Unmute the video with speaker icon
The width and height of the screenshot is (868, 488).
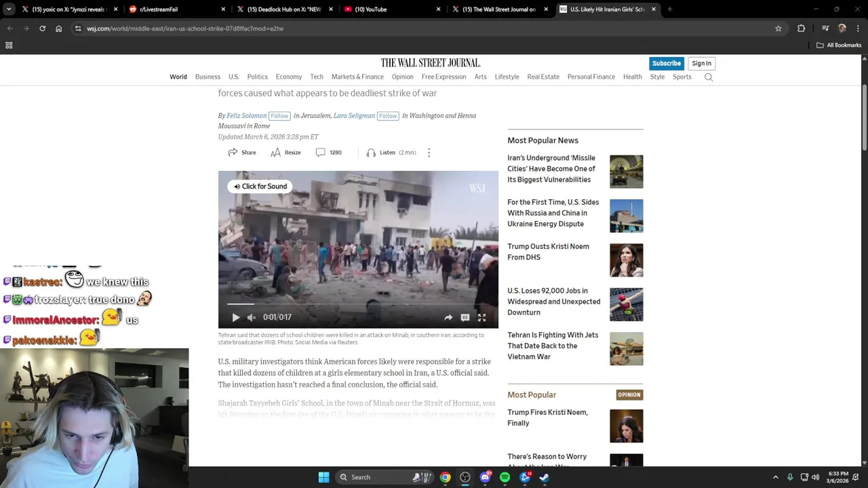pyautogui.click(x=252, y=317)
